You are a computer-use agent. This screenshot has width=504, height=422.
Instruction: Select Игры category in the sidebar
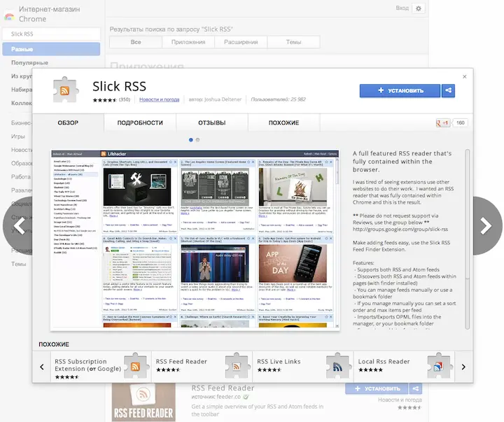pyautogui.click(x=17, y=136)
